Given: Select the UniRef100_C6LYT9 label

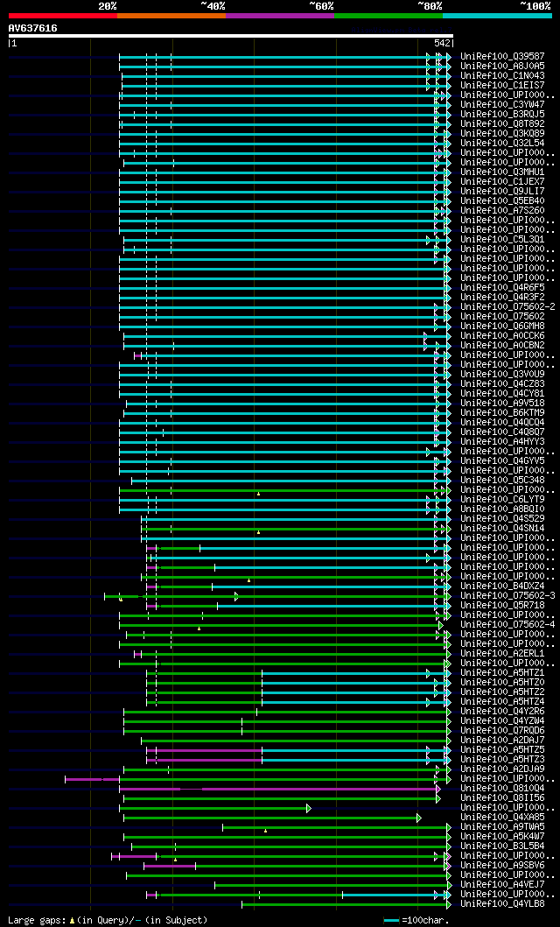Looking at the screenshot, I should (x=503, y=500).
